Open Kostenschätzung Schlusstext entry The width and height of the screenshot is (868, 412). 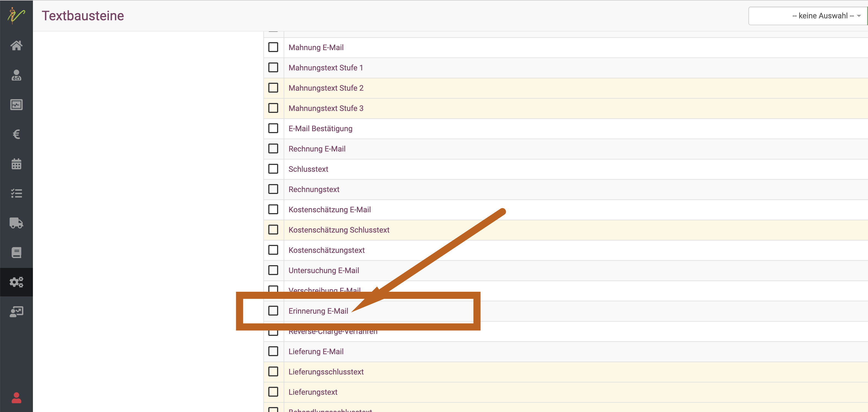pyautogui.click(x=339, y=230)
